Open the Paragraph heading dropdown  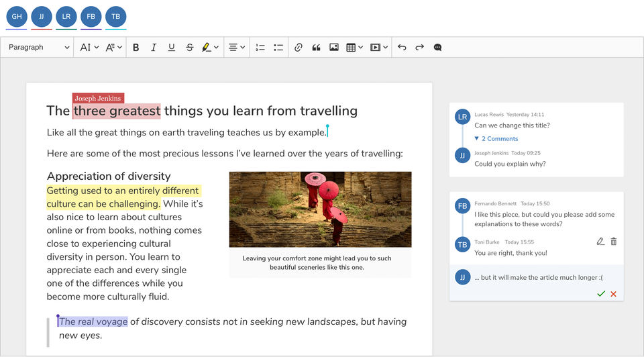(x=39, y=48)
